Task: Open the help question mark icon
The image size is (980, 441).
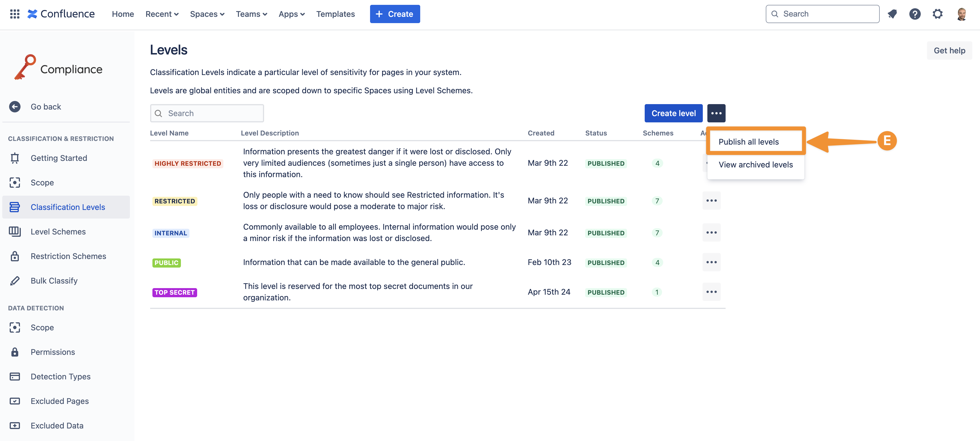Action: pyautogui.click(x=914, y=14)
